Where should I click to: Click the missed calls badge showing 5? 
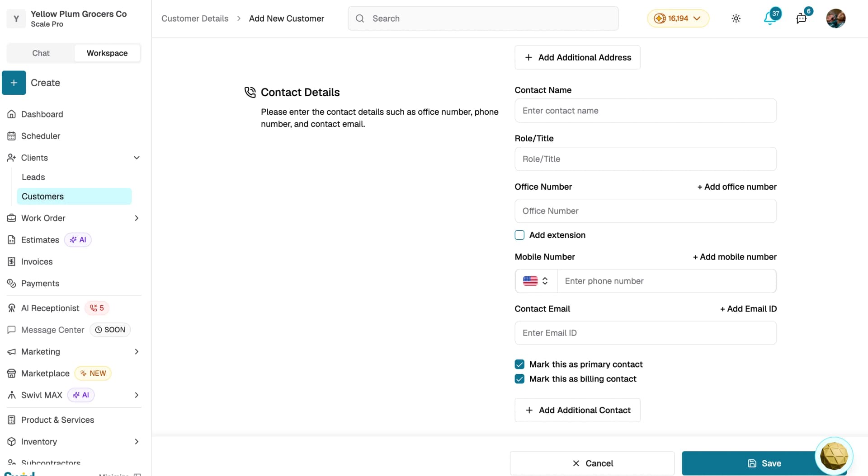click(97, 308)
